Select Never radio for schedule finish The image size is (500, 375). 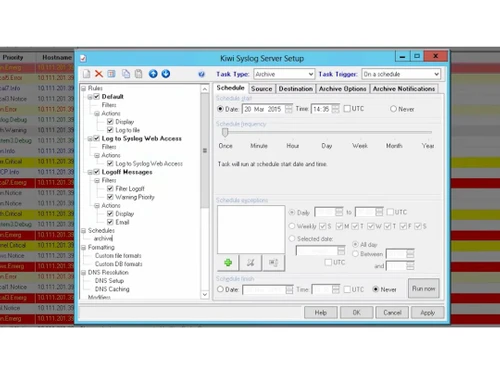click(376, 289)
